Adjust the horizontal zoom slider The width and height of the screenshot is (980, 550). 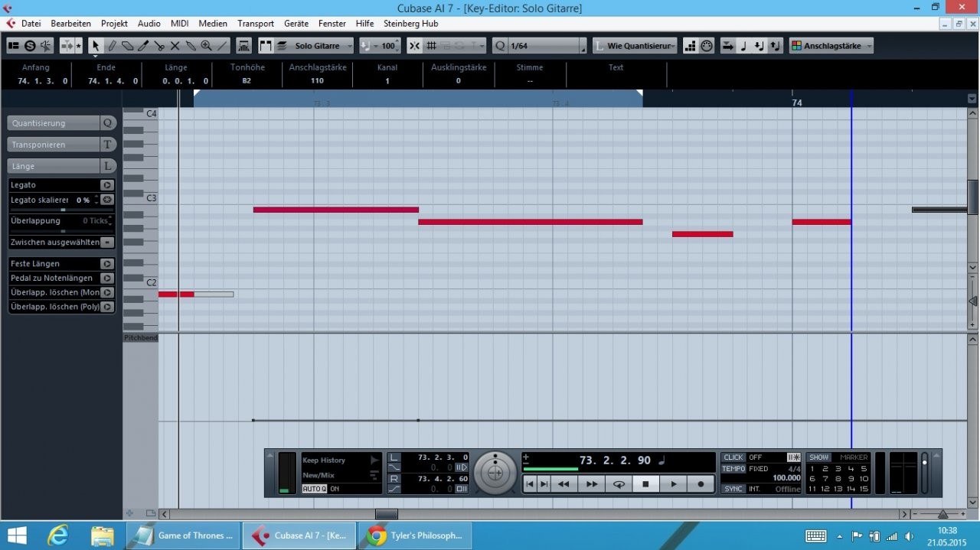(942, 514)
